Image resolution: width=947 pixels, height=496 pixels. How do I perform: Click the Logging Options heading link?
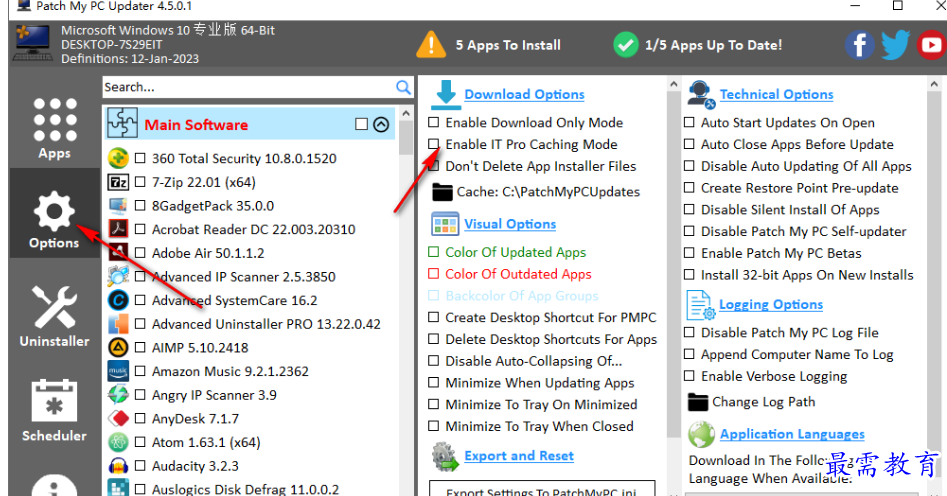[771, 304]
